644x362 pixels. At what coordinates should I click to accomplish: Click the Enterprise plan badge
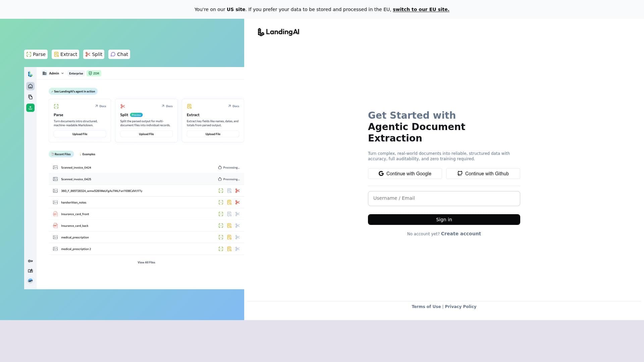[x=76, y=73]
